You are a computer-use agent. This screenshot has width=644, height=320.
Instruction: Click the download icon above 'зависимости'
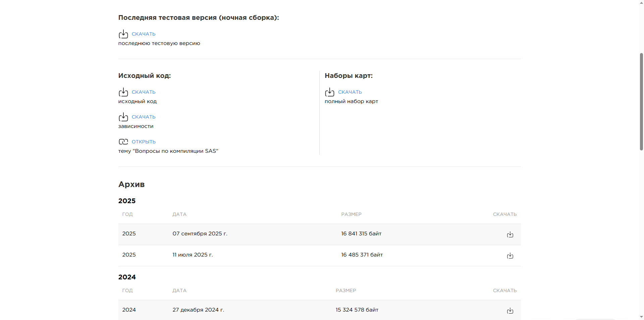(x=123, y=117)
